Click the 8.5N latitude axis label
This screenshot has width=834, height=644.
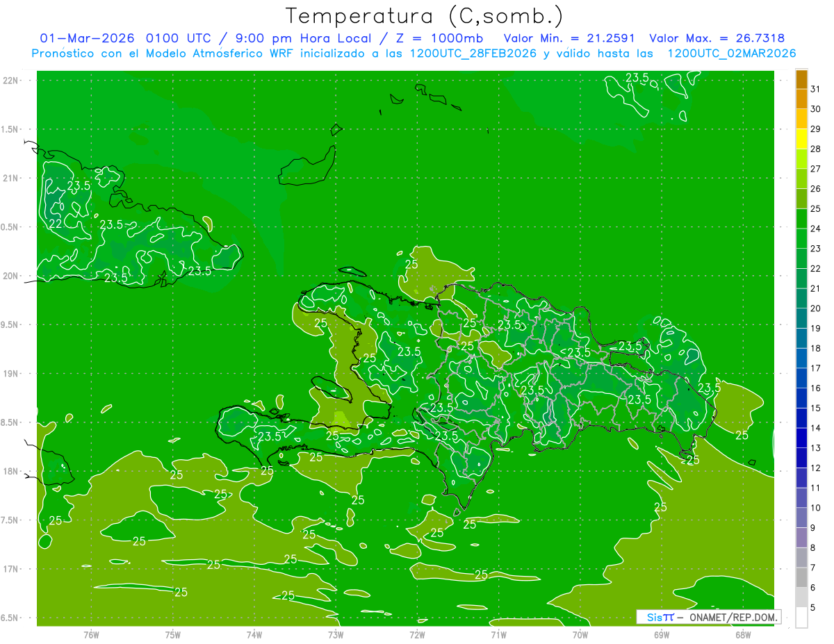pyautogui.click(x=10, y=422)
